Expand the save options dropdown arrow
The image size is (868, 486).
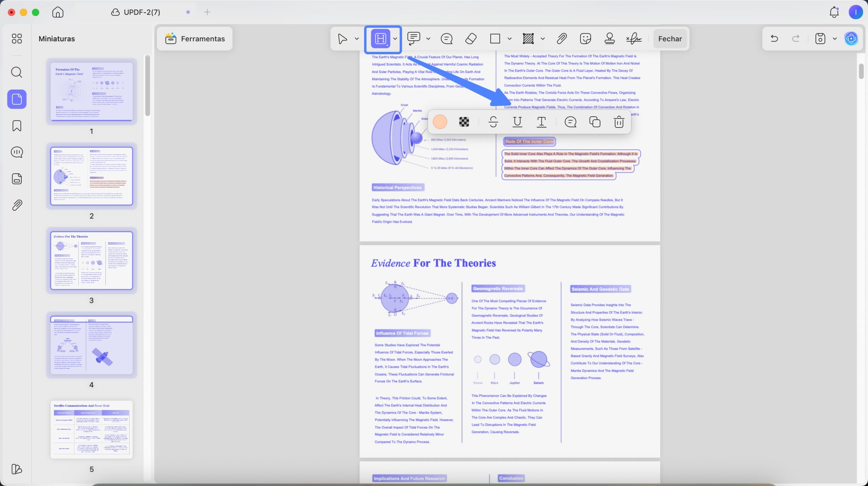coord(835,39)
